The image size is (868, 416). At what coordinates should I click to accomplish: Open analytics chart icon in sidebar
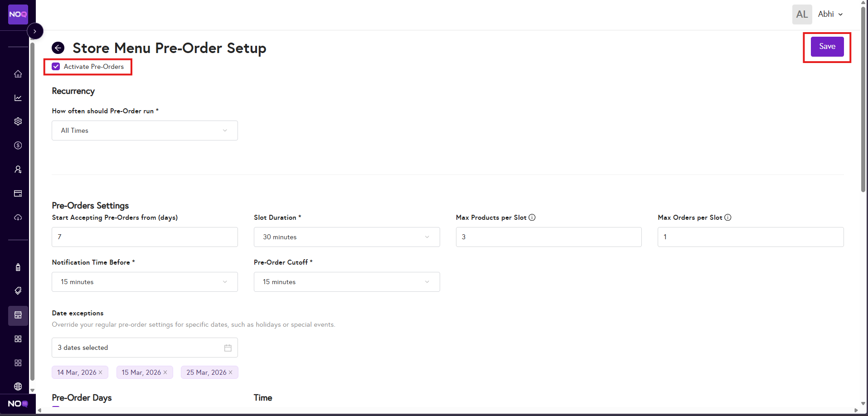click(18, 98)
